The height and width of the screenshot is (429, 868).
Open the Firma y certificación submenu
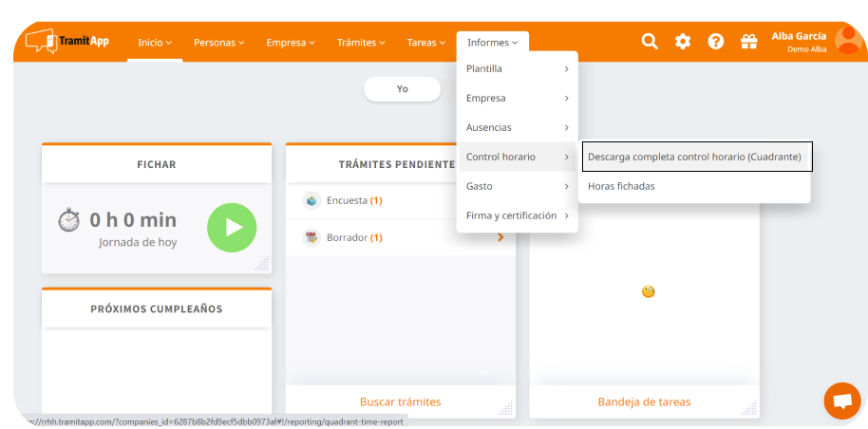pos(517,215)
